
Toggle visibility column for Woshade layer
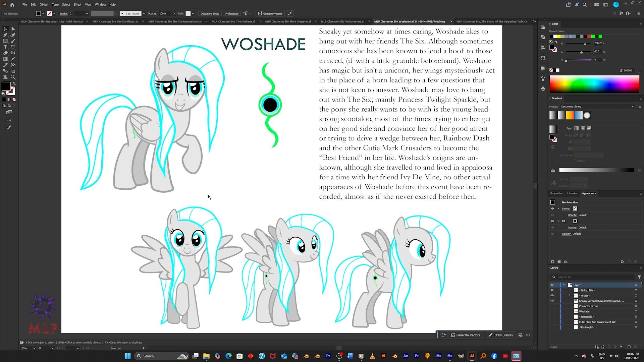tap(552, 311)
